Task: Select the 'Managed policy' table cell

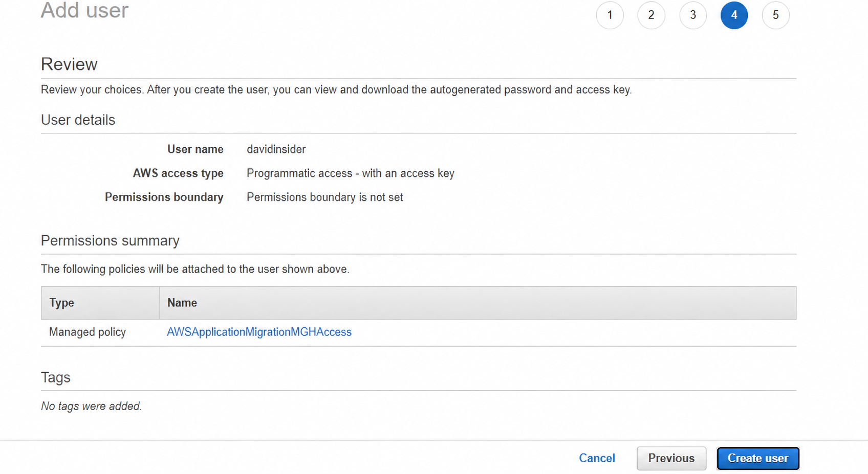Action: pos(88,332)
